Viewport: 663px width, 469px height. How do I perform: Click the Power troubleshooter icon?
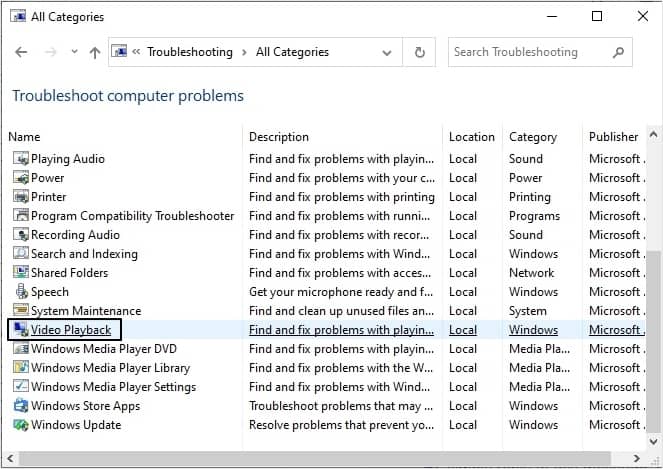coord(20,177)
